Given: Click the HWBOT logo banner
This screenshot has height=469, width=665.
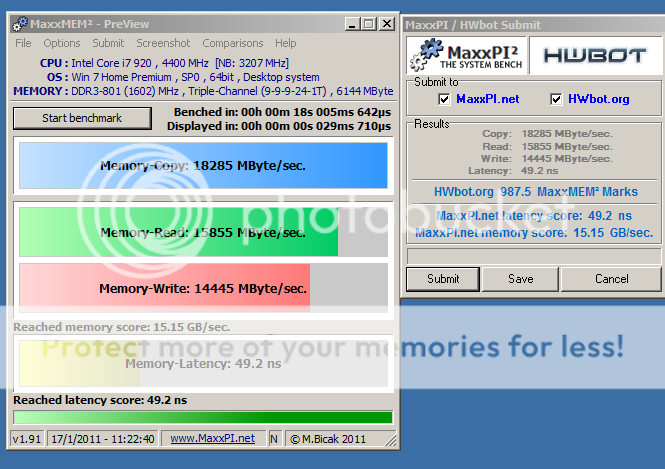Looking at the screenshot, I should coord(593,56).
